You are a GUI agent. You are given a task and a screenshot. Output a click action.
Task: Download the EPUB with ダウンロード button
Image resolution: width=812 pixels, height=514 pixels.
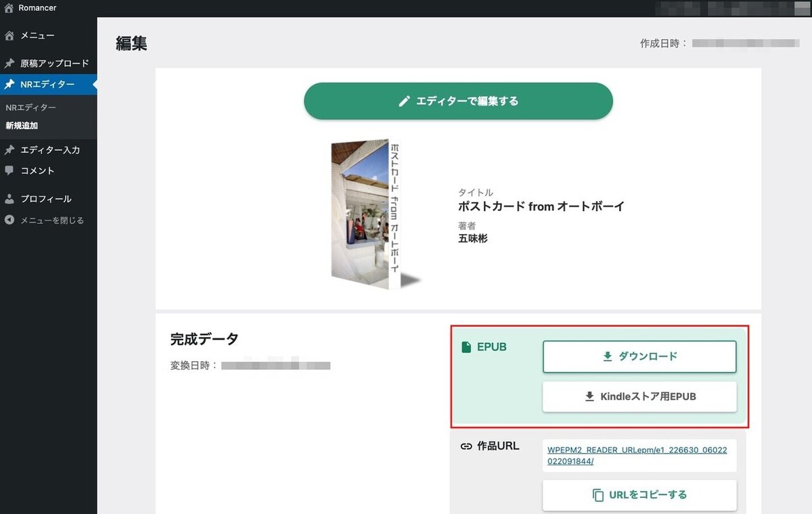point(639,356)
